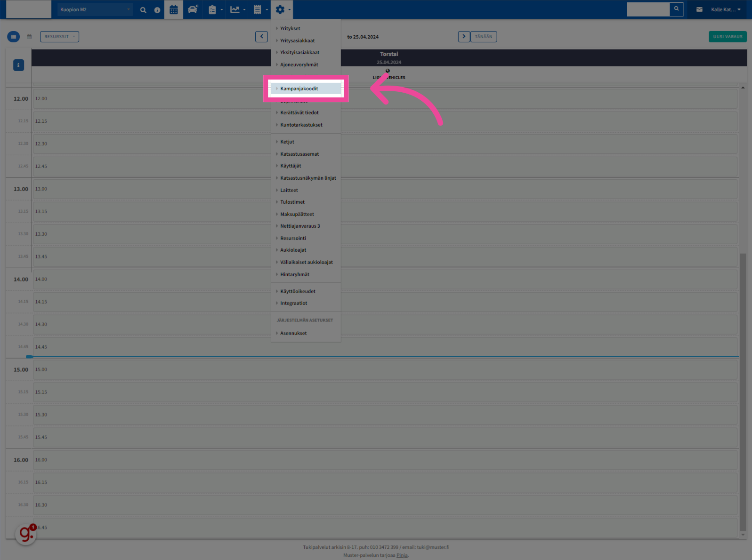
Task: Click the blue info square icon
Action: click(18, 65)
